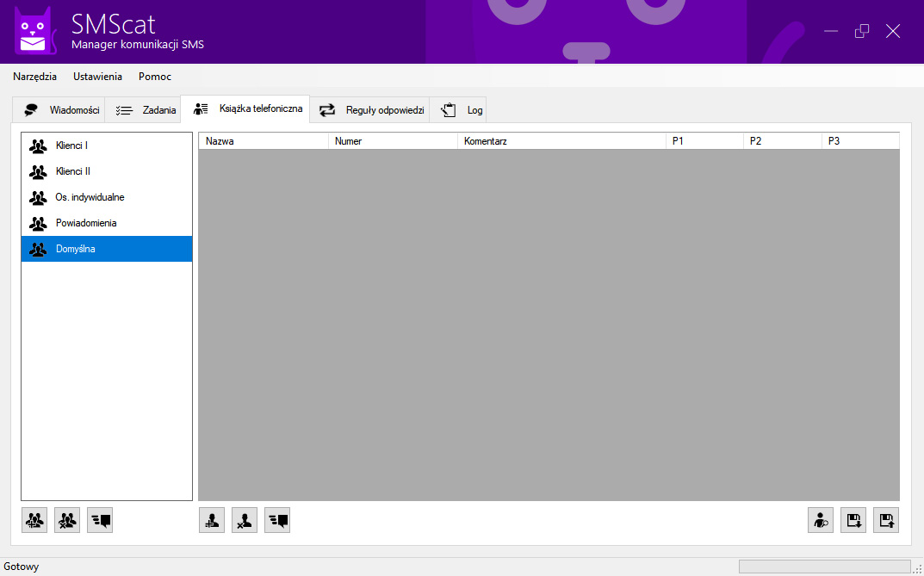
Task: Click the Gotowy status text
Action: pyautogui.click(x=22, y=567)
